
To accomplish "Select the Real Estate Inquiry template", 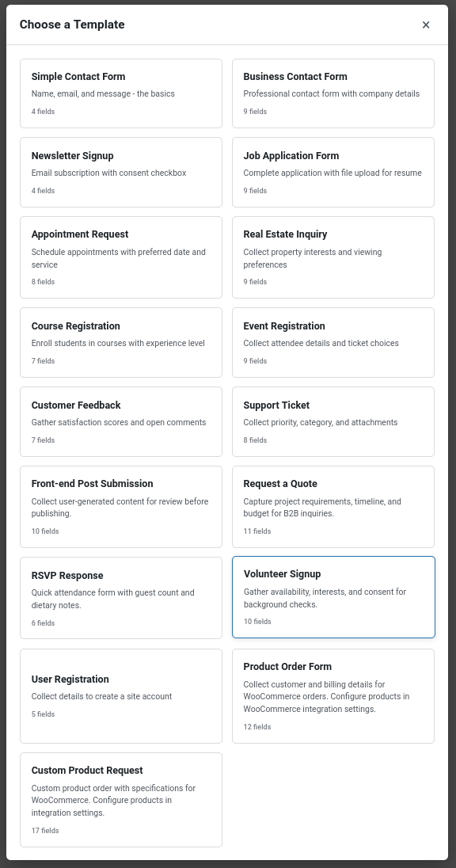I will (332, 257).
